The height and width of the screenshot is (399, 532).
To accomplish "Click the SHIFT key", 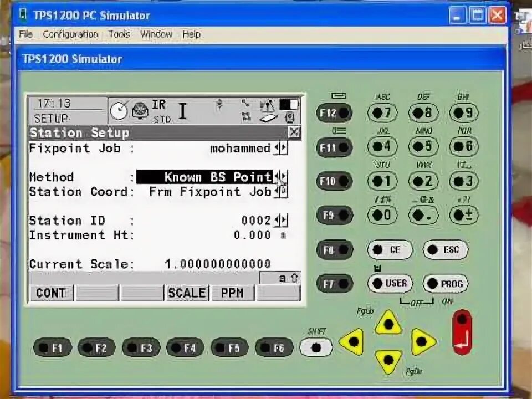I will [x=316, y=347].
